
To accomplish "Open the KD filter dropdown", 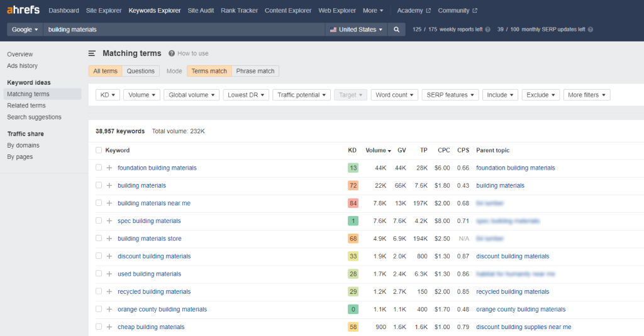I will (108, 95).
